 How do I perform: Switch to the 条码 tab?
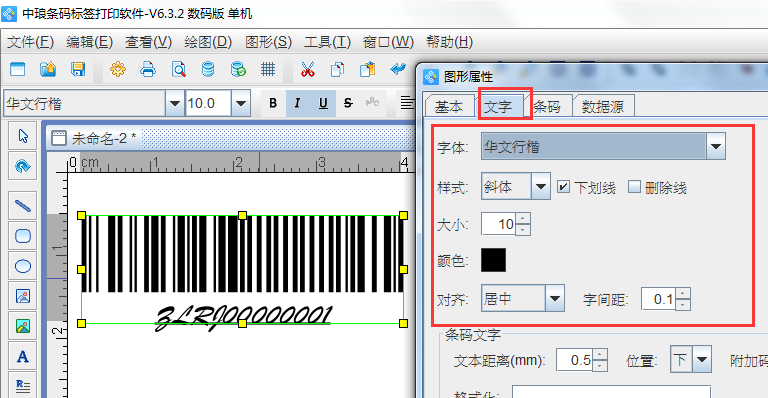pyautogui.click(x=548, y=106)
